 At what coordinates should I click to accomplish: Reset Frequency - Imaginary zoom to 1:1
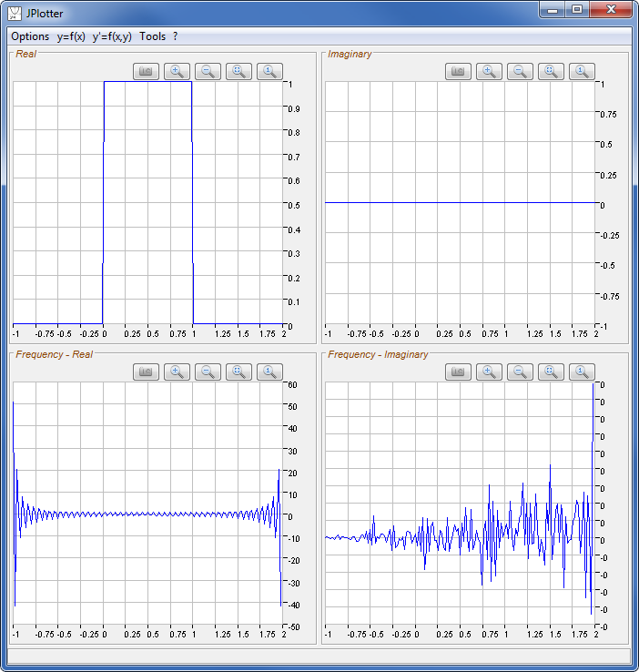click(582, 372)
